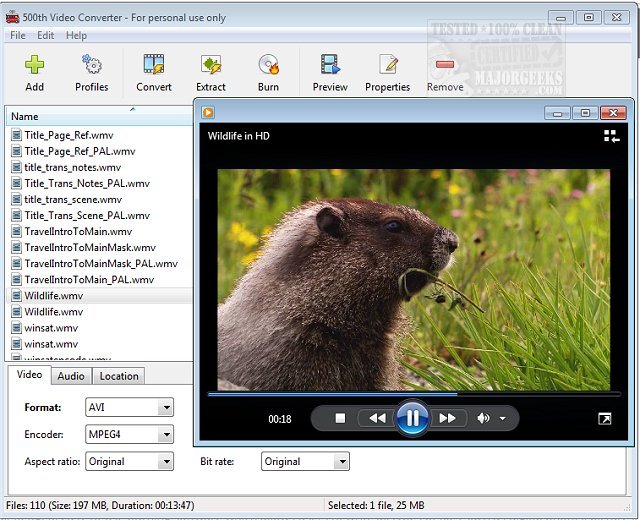Toggle full screen view in player
The width and height of the screenshot is (640, 520).
point(604,419)
